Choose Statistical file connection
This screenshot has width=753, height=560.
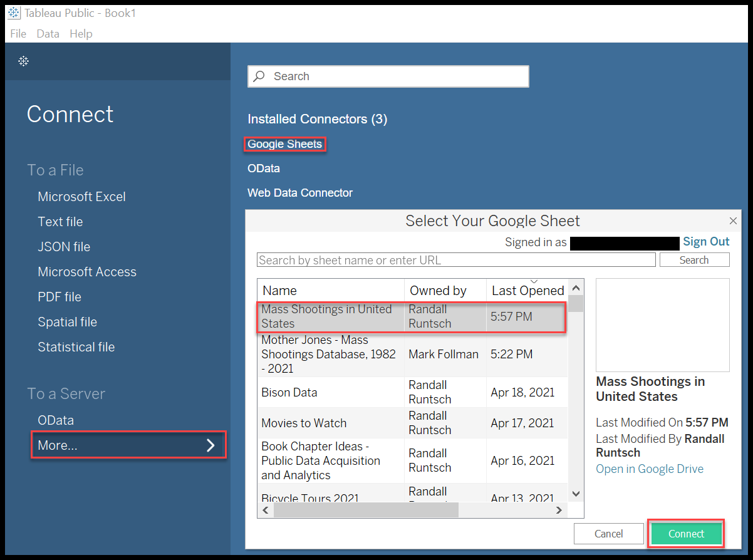(x=76, y=347)
